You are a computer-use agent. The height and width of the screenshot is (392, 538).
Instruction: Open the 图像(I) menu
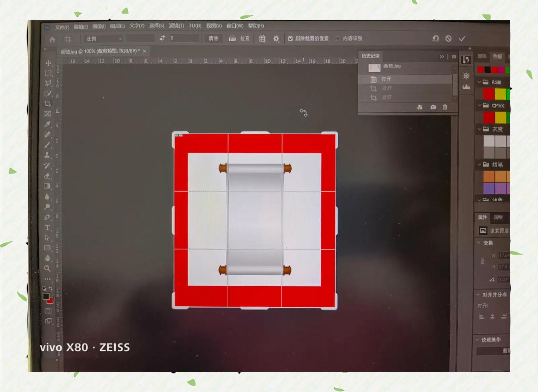pyautogui.click(x=99, y=26)
